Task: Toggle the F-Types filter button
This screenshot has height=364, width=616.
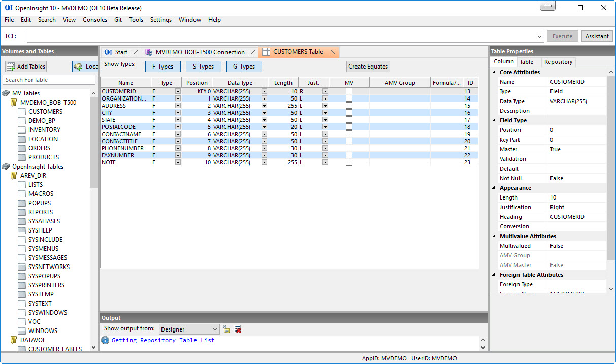Action: tap(163, 67)
